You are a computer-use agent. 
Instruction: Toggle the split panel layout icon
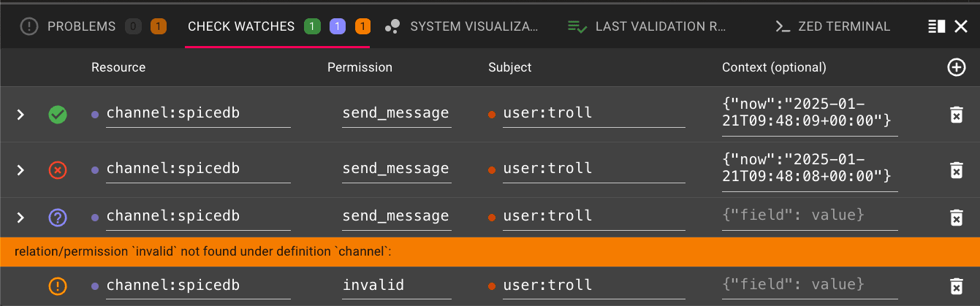(936, 27)
